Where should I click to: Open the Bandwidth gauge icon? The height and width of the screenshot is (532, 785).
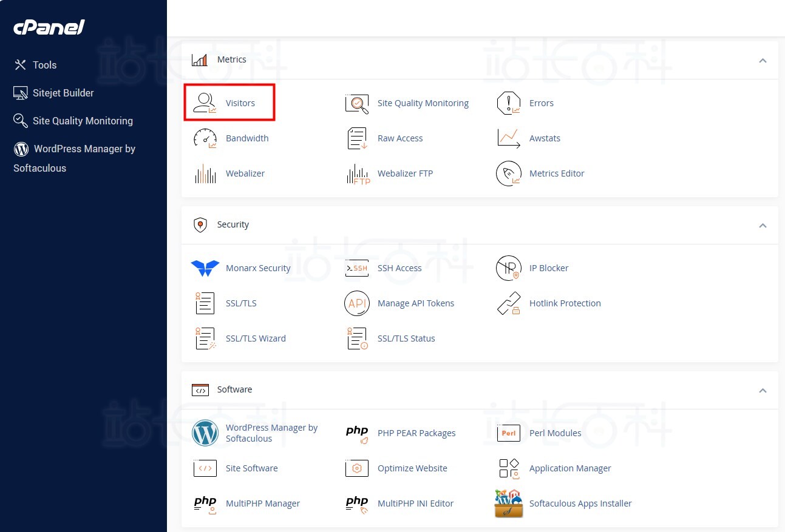coord(205,138)
